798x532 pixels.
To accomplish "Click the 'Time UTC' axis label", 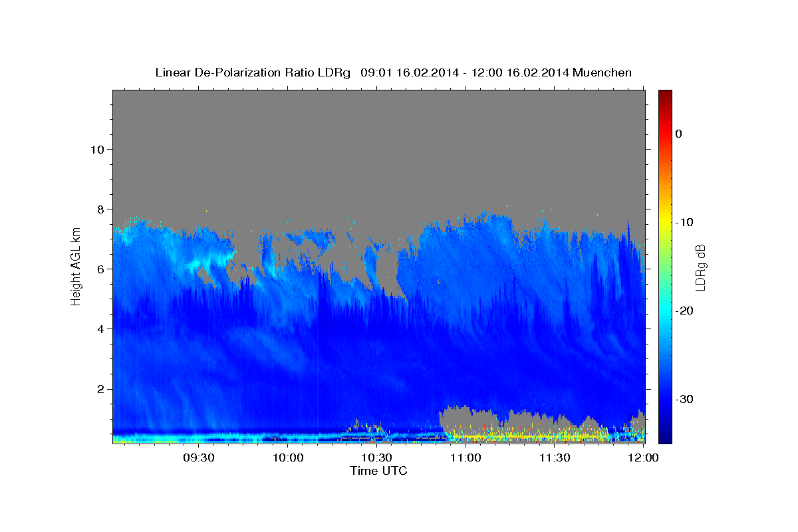I will point(378,471).
